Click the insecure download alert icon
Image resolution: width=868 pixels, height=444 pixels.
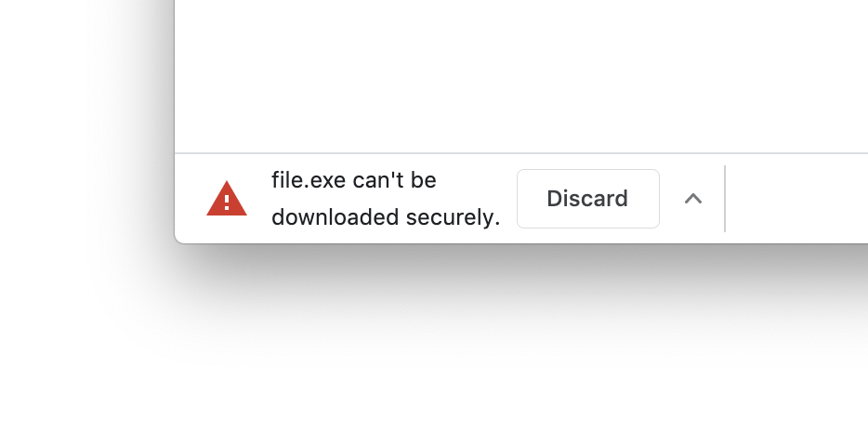click(x=227, y=199)
